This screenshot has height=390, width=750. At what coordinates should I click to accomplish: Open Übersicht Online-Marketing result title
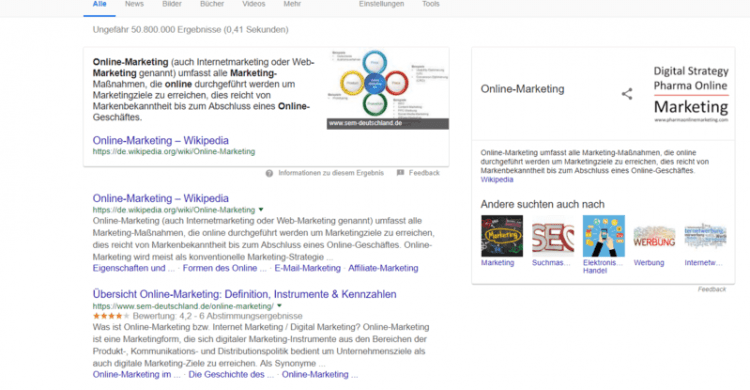[244, 294]
